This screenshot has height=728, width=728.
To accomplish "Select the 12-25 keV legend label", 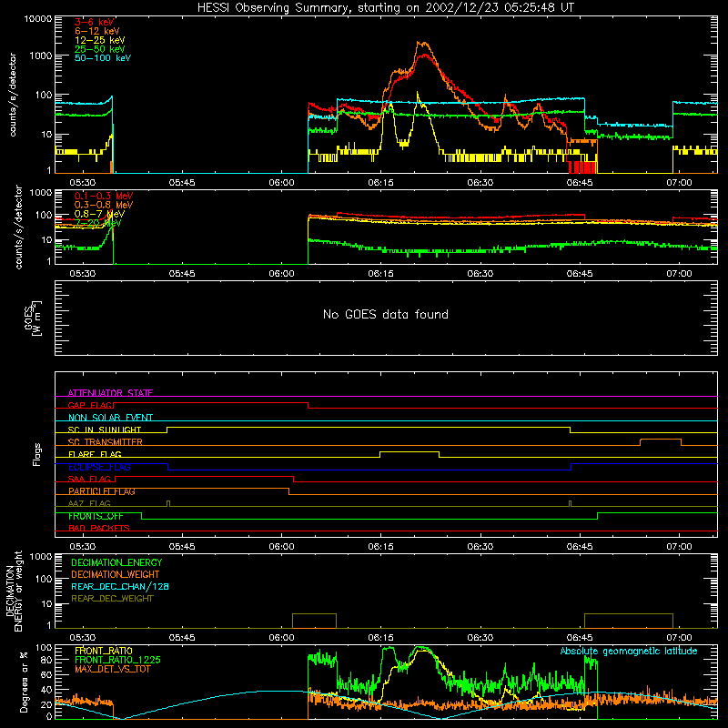I will click(100, 40).
